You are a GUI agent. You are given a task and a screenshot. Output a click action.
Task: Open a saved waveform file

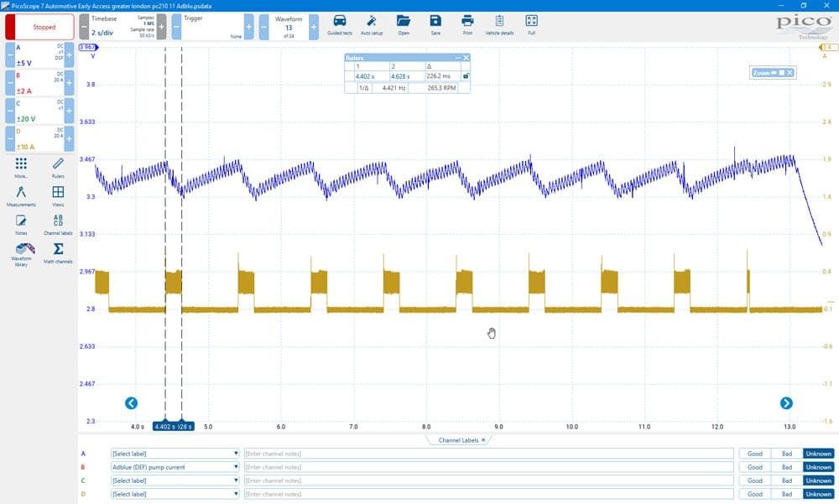pos(404,24)
